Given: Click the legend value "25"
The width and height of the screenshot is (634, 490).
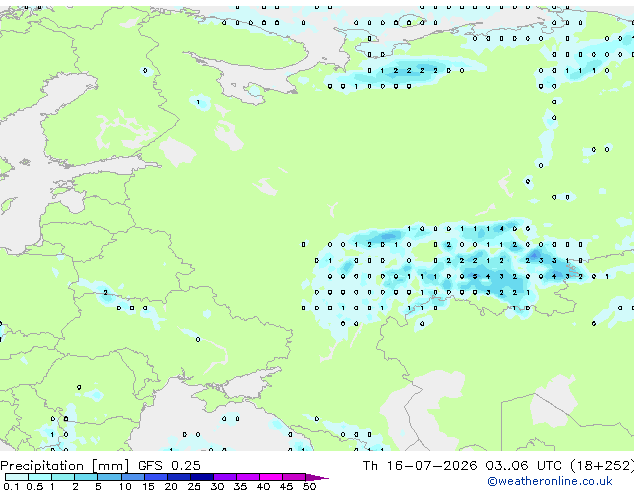Looking at the screenshot, I should 194,486.
